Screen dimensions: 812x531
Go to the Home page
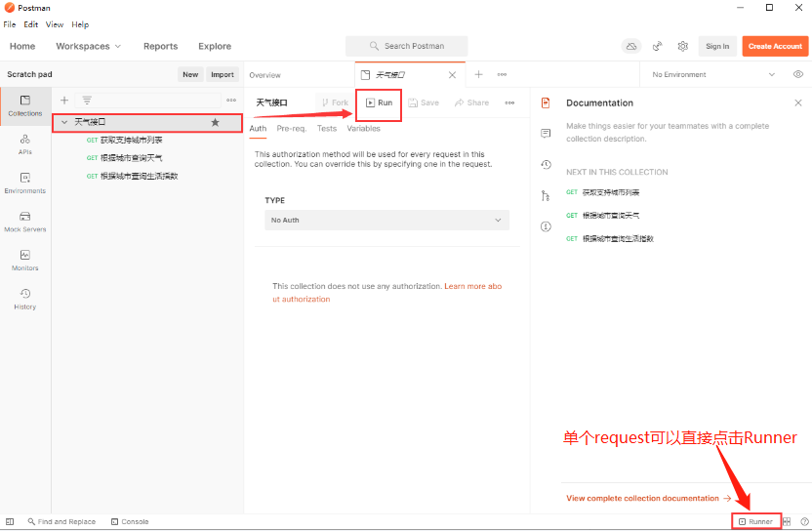tap(22, 46)
